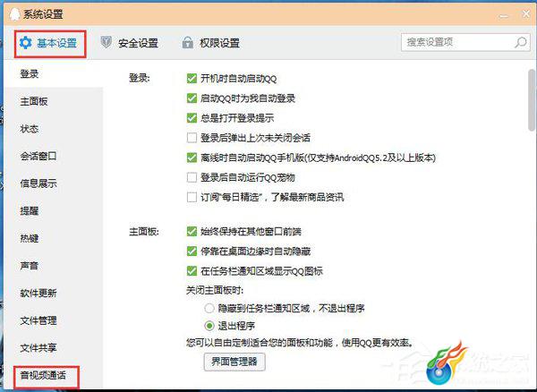Image resolution: width=537 pixels, height=392 pixels.
Task: Focus the 搜索设置项 search field
Action: click(x=465, y=42)
